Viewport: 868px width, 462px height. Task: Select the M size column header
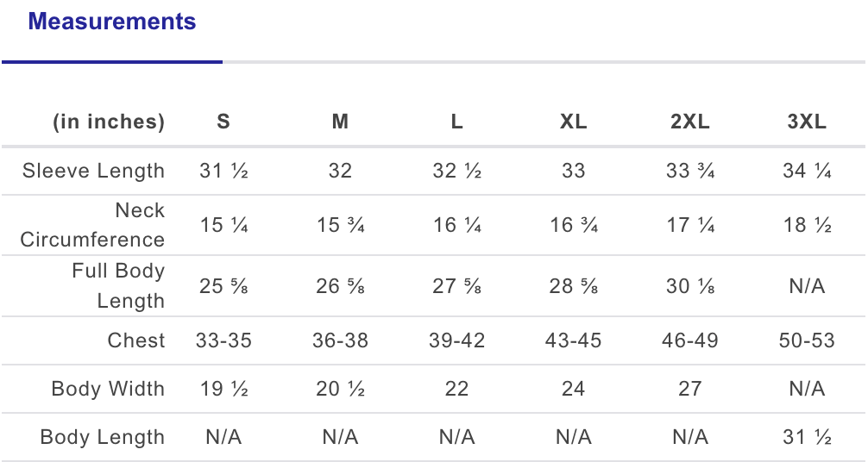pos(340,122)
